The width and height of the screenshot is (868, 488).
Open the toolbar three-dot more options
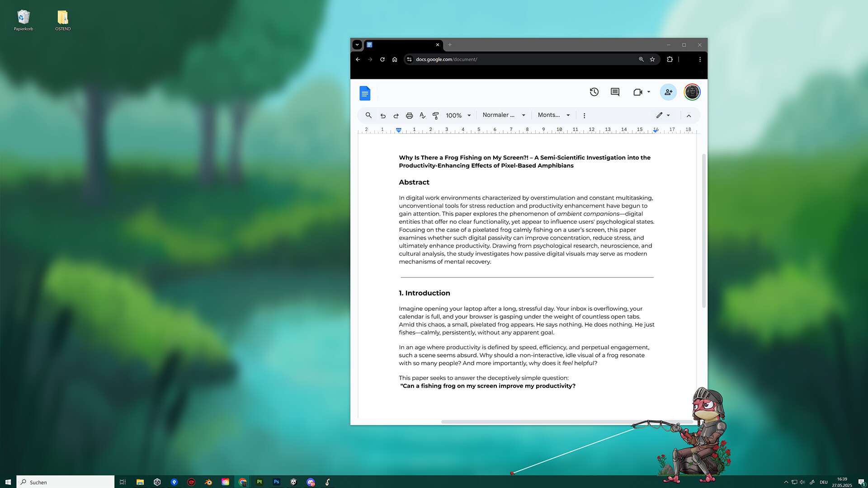tap(584, 116)
